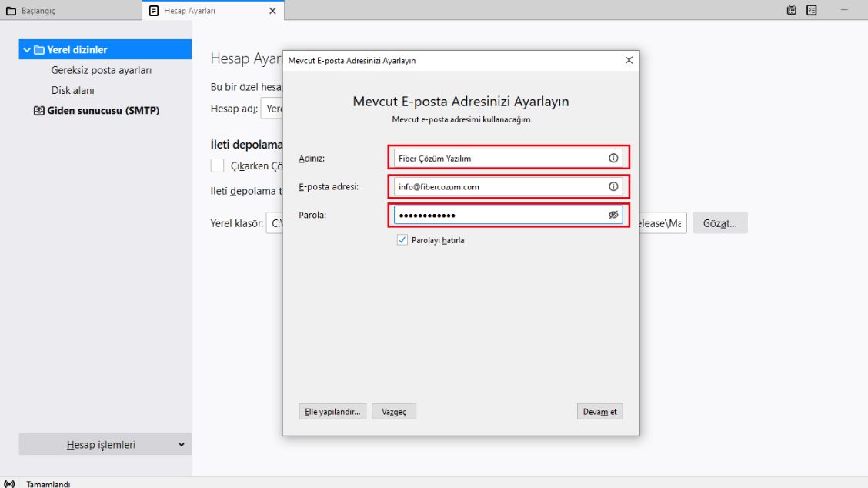Click the Vazgeç button
868x488 pixels.
point(394,412)
